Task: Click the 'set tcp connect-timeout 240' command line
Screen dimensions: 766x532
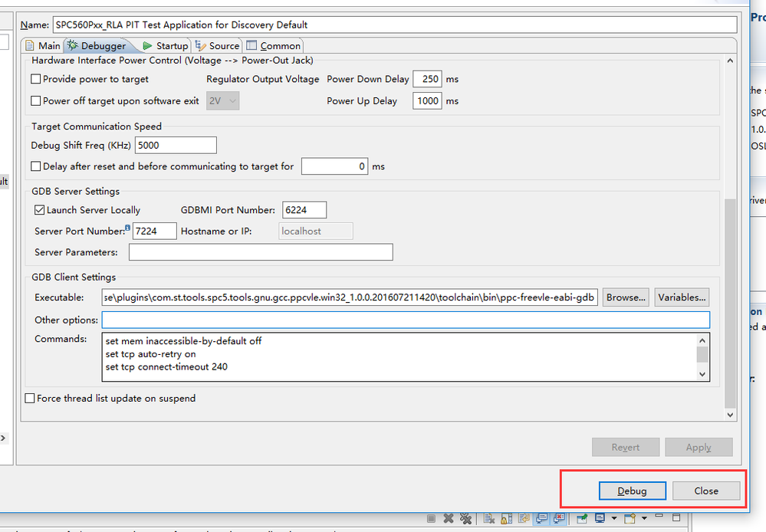Action: point(166,367)
